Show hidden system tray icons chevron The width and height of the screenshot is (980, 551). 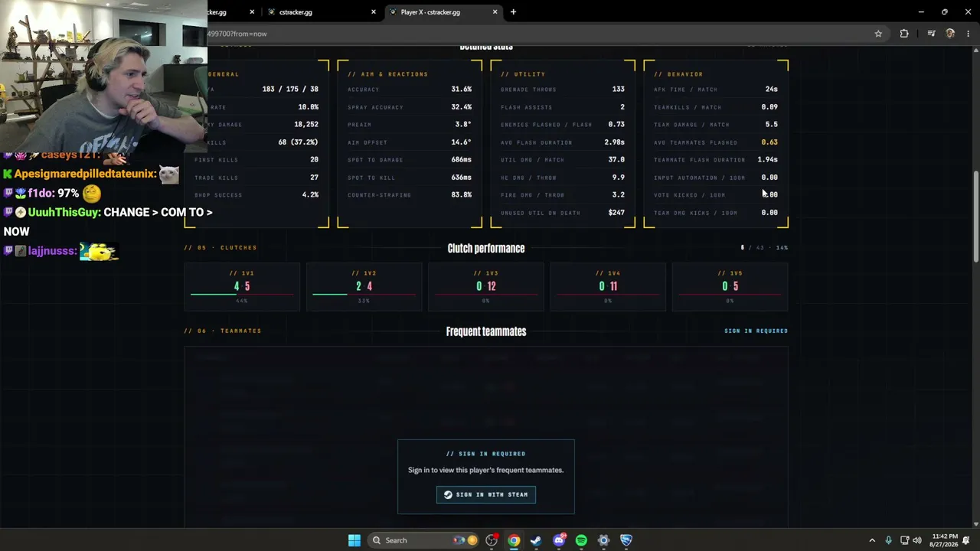871,540
